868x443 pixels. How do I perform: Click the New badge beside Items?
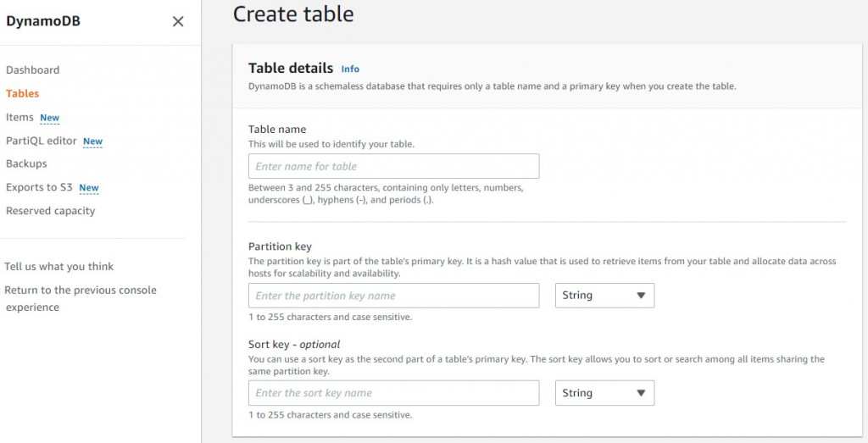point(50,119)
